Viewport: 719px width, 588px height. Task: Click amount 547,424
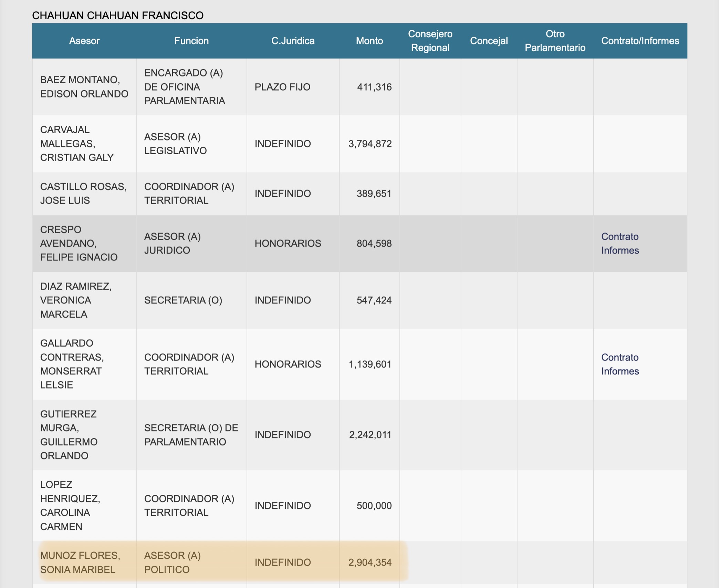click(374, 301)
